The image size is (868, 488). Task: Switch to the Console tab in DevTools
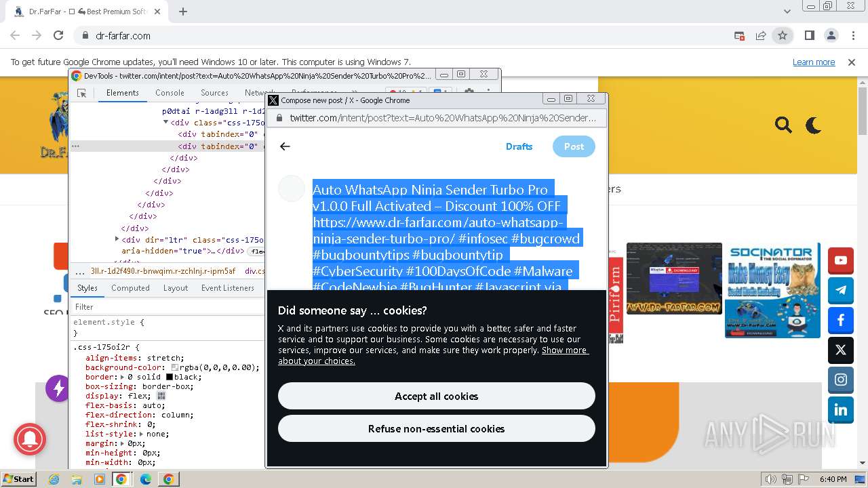pyautogui.click(x=170, y=93)
